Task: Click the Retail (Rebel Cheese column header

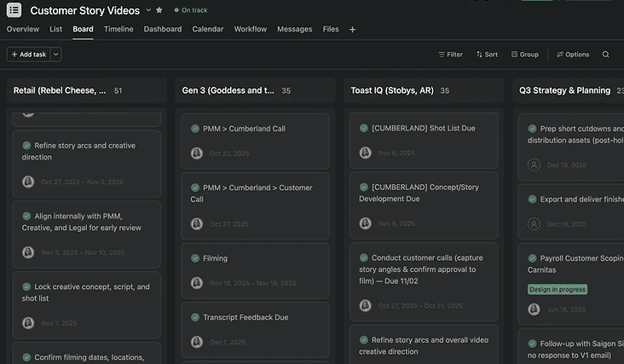Action: click(60, 90)
